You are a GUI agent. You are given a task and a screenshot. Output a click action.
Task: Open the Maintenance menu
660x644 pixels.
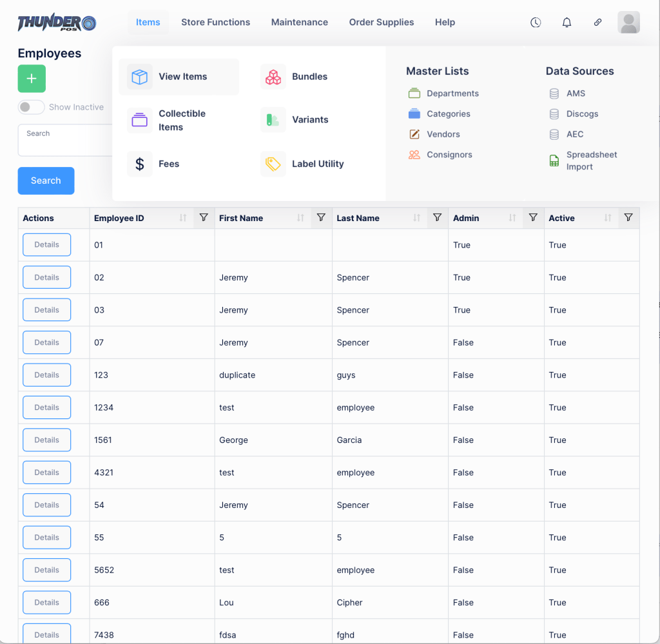click(x=299, y=22)
